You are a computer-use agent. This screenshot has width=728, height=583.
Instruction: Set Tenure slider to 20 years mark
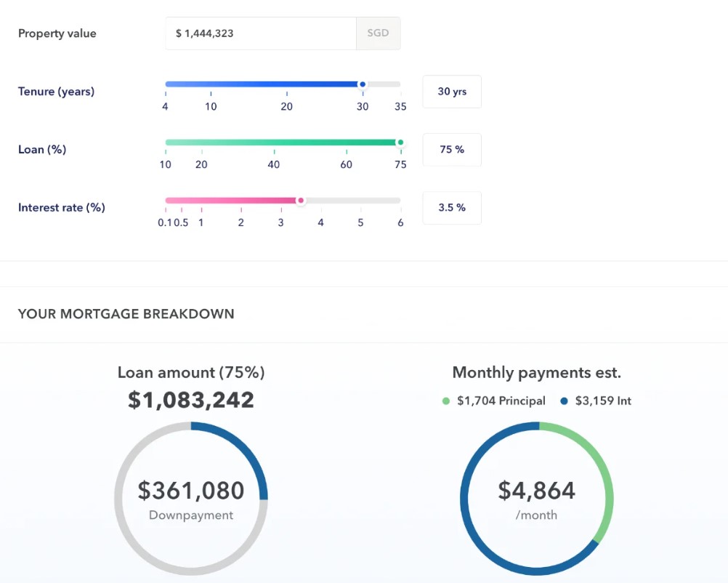[287, 84]
